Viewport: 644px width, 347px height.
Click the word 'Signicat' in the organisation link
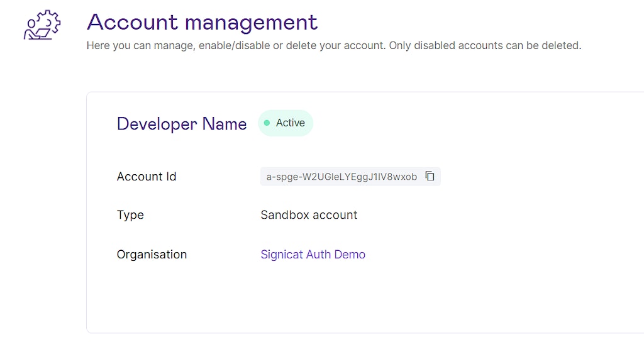(x=282, y=255)
